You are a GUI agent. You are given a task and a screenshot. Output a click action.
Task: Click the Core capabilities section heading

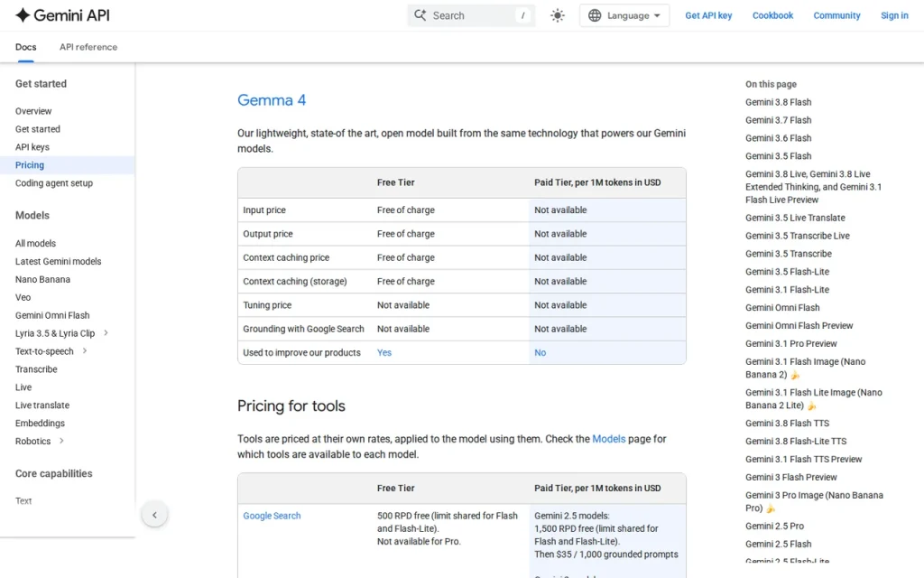53,473
